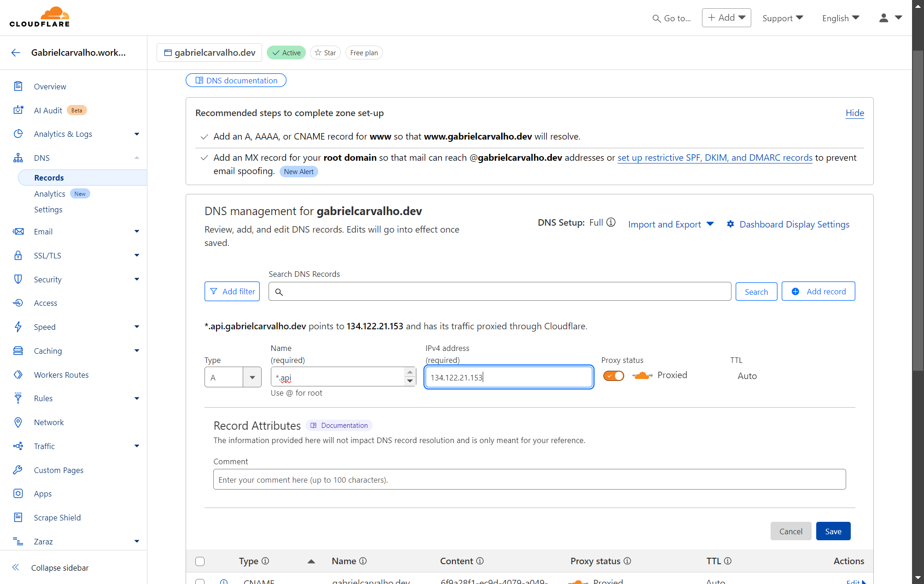Click the Network location pin icon
Viewport: 924px width, 584px height.
(18, 422)
